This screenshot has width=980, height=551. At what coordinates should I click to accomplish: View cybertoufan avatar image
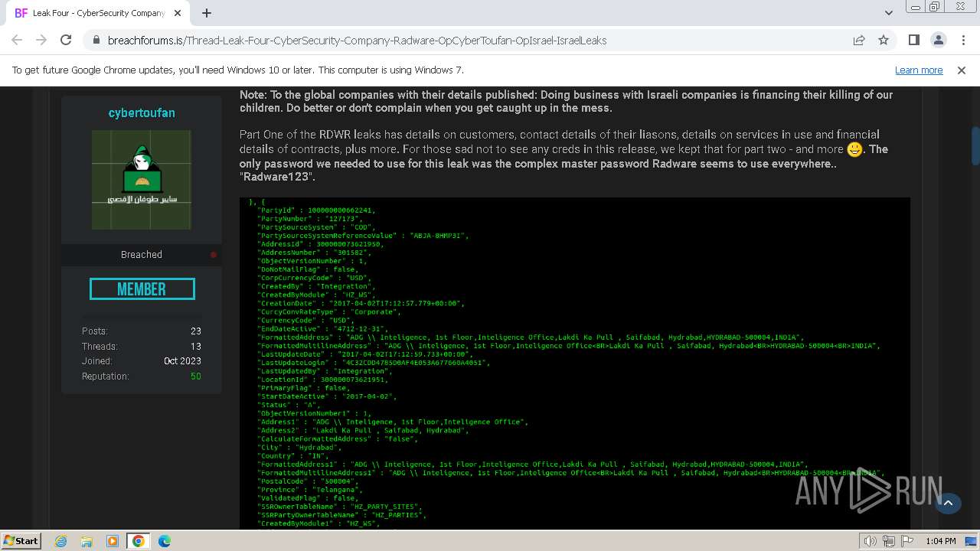pos(142,180)
